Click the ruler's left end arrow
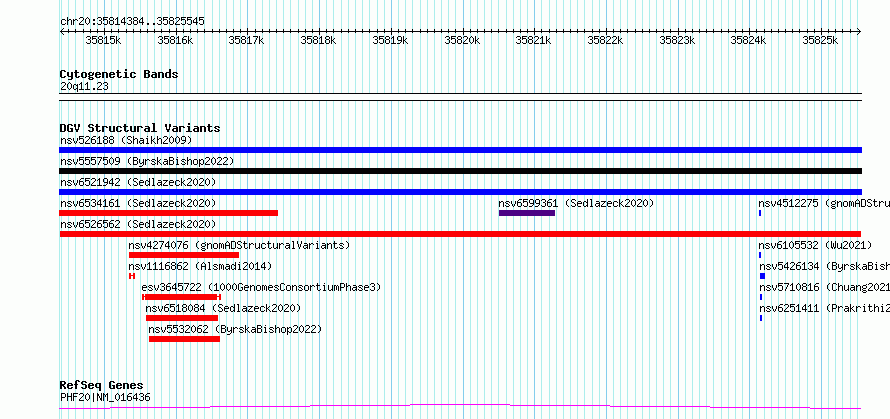Screen dimensions: 890x419 coord(62,32)
